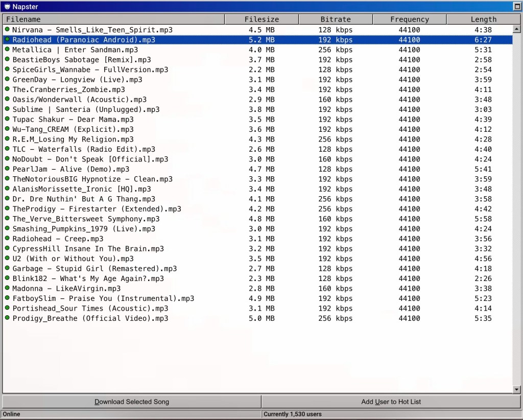Sort songs by Bitrate header
This screenshot has height=420, width=523.
pyautogui.click(x=336, y=19)
